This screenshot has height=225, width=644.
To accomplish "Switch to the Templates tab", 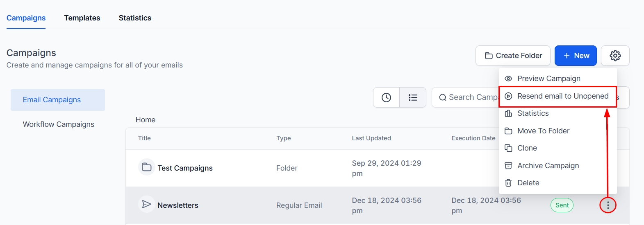I will click(x=82, y=18).
